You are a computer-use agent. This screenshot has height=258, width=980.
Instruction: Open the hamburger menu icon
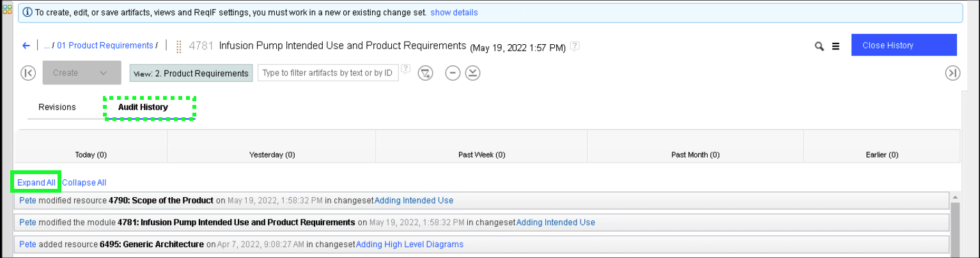[836, 46]
